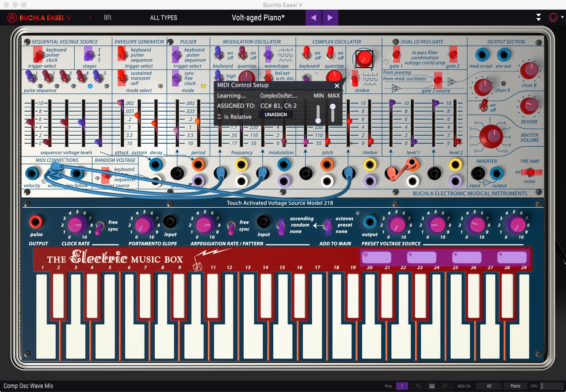
Task: Expand the advanced panel double-arrow icon
Action: coord(538,18)
